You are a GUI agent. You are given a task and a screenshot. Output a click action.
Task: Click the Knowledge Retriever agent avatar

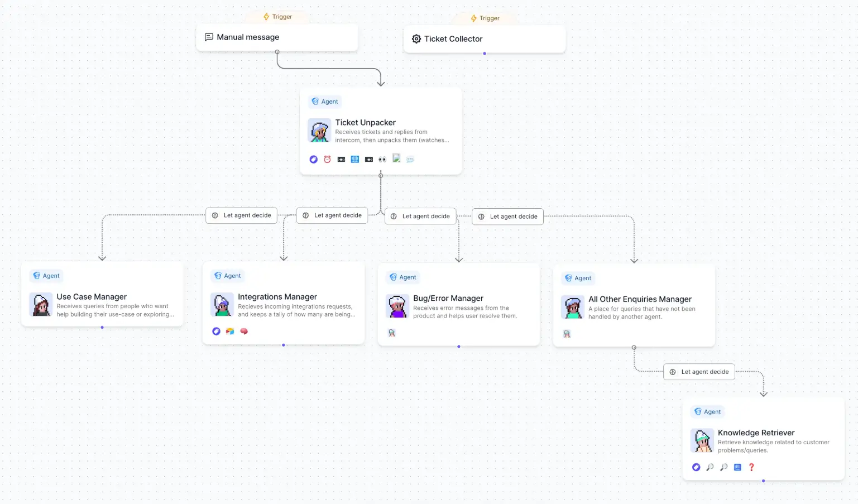(x=702, y=440)
